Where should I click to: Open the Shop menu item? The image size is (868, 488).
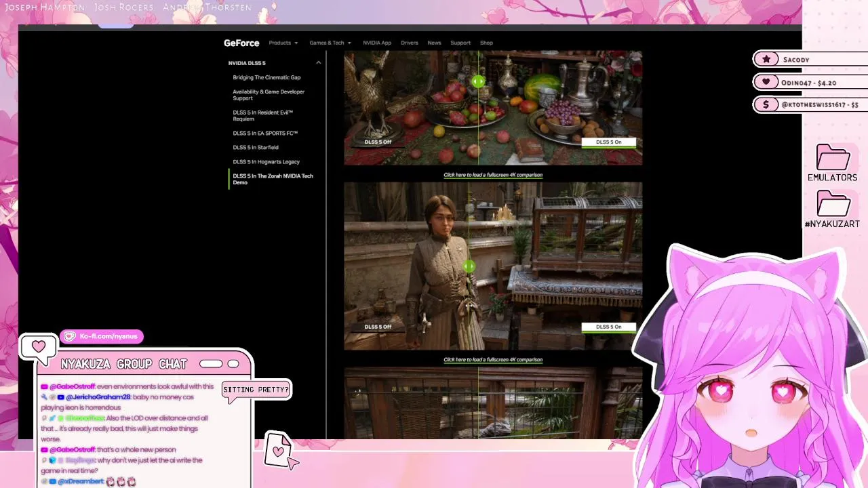coord(486,43)
